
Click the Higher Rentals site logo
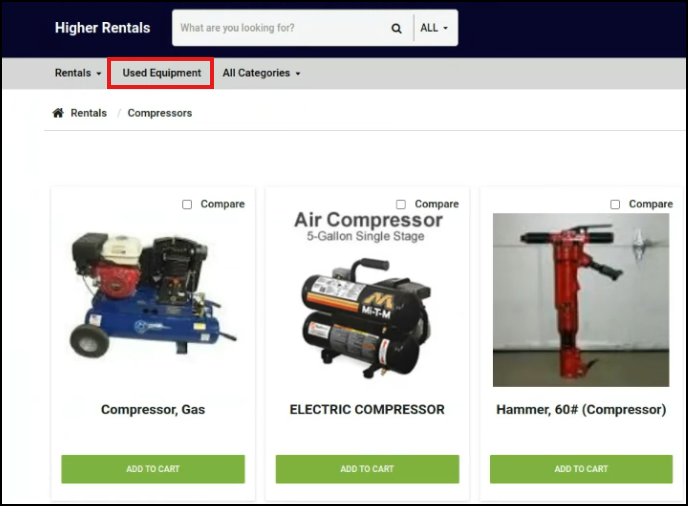[102, 28]
